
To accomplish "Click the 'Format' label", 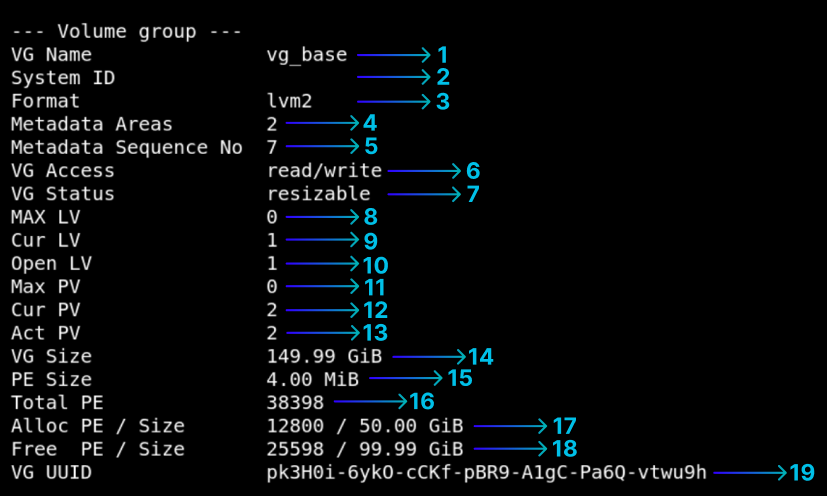I will (45, 101).
